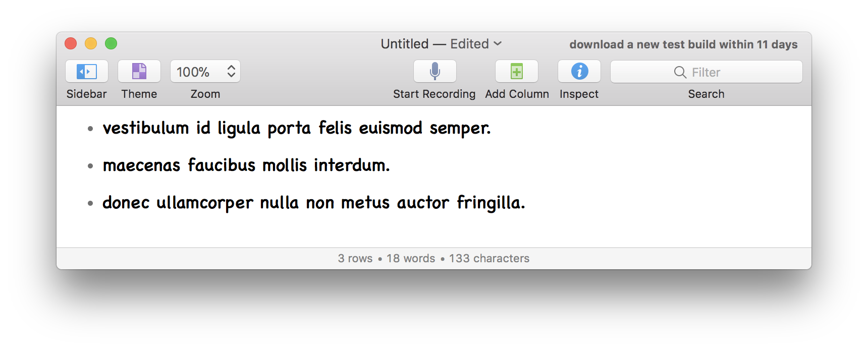
Task: Click the test build expiry notice
Action: tap(683, 44)
